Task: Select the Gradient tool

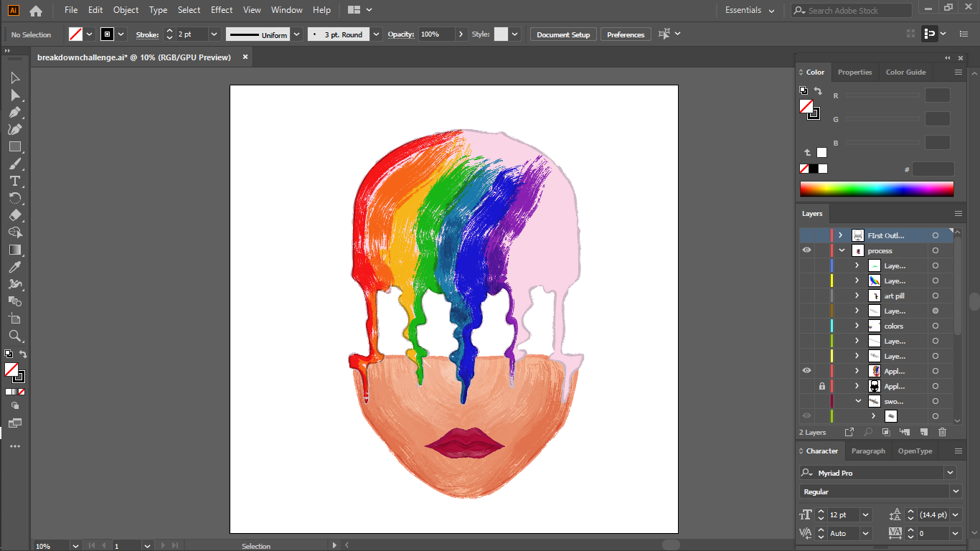Action: (x=15, y=250)
